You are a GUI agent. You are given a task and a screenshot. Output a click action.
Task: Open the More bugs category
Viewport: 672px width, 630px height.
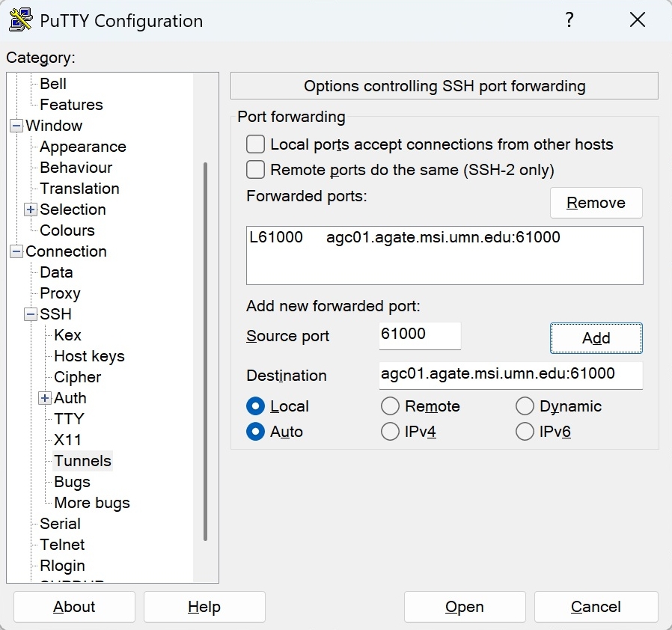[92, 503]
